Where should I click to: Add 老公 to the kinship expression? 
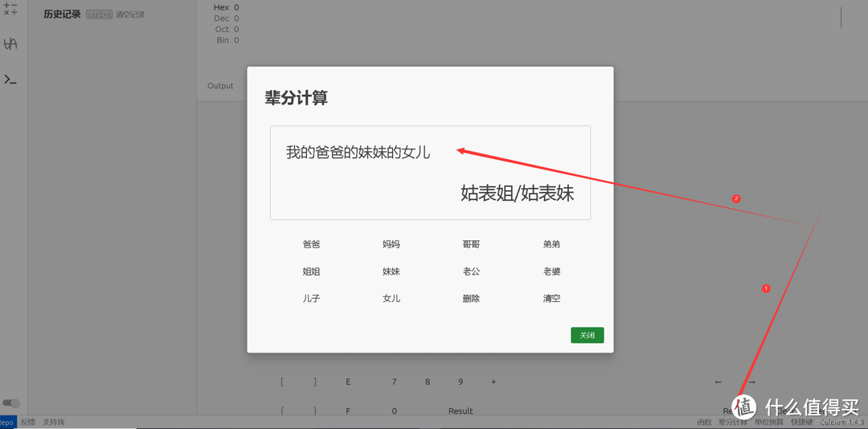coord(471,272)
